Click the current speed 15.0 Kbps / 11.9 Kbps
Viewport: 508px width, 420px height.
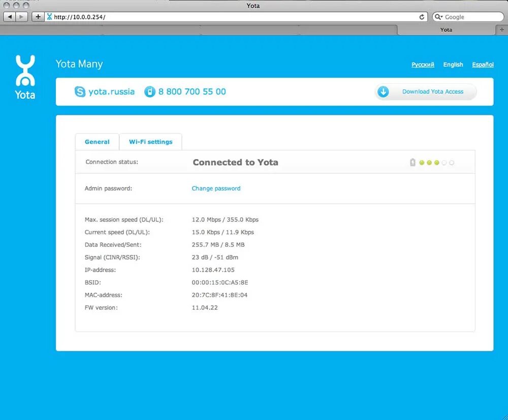click(x=223, y=232)
